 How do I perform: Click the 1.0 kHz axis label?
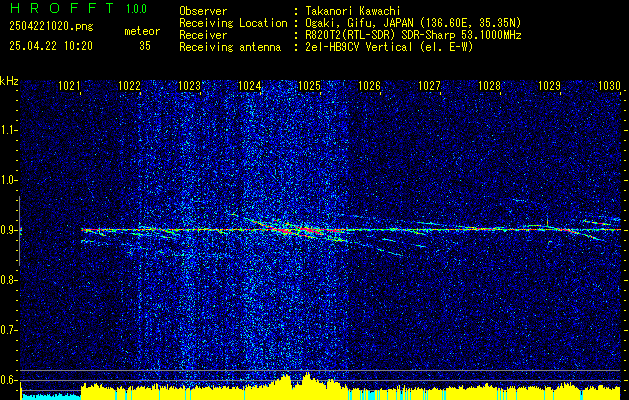7,181
